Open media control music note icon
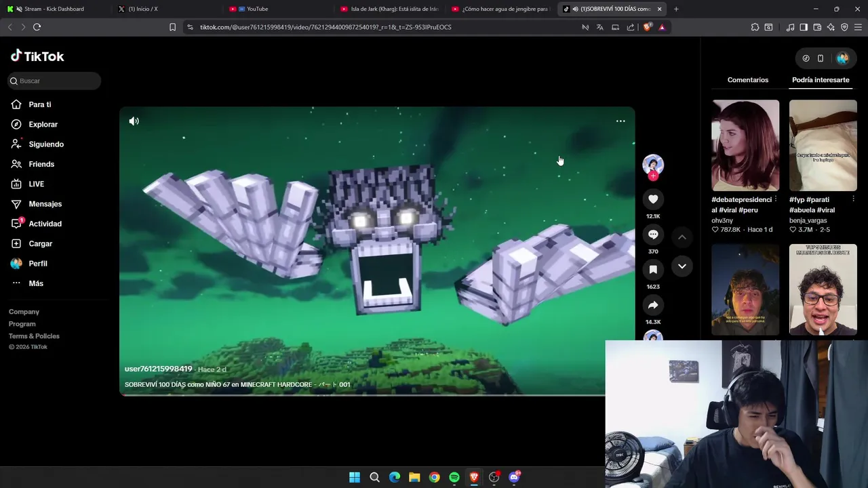This screenshot has width=868, height=488. 790,27
